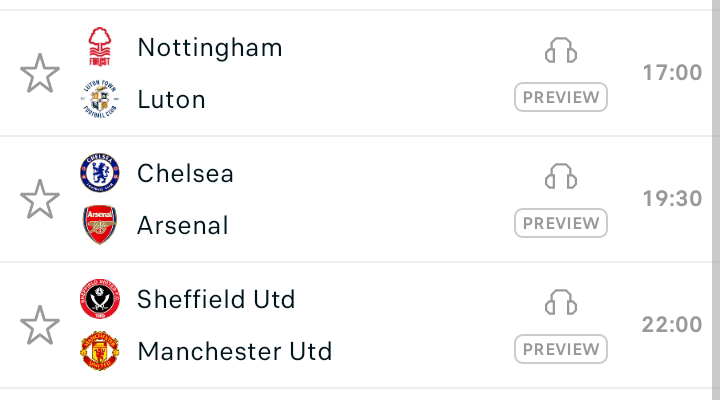The height and width of the screenshot is (400, 720).
Task: Toggle favorite star for Chelsea vs Arsenal
Action: tap(40, 199)
